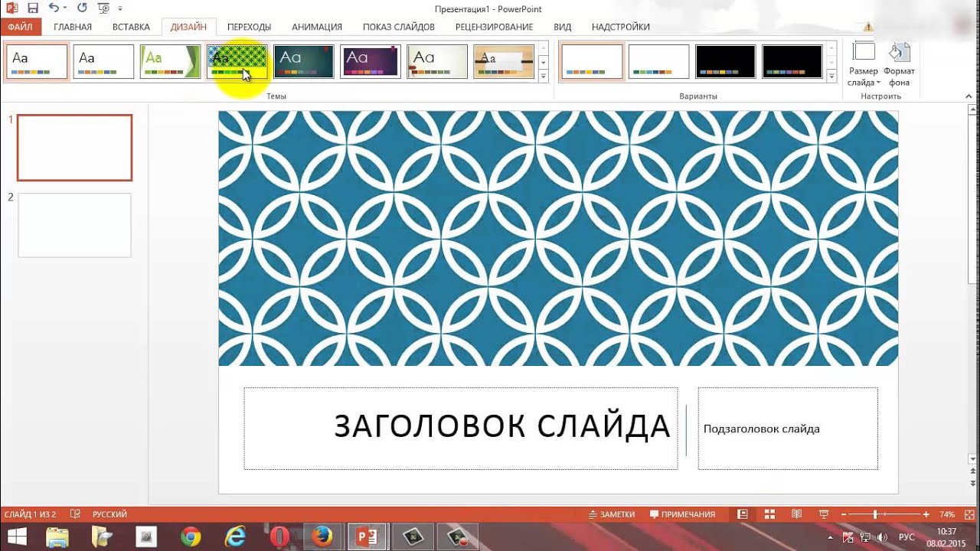Viewport: 980px width, 551px height.
Task: Toggle ЗАМЕТКИ notes pane in status bar
Action: coord(612,514)
